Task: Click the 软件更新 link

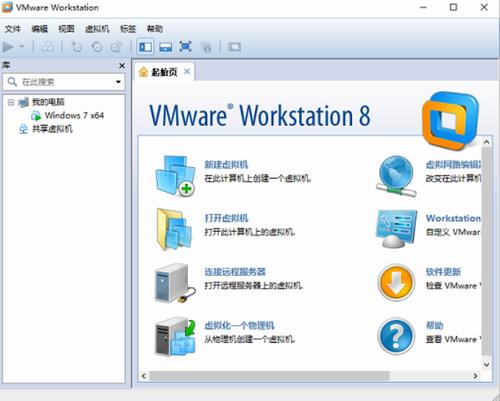Action: coord(443,272)
